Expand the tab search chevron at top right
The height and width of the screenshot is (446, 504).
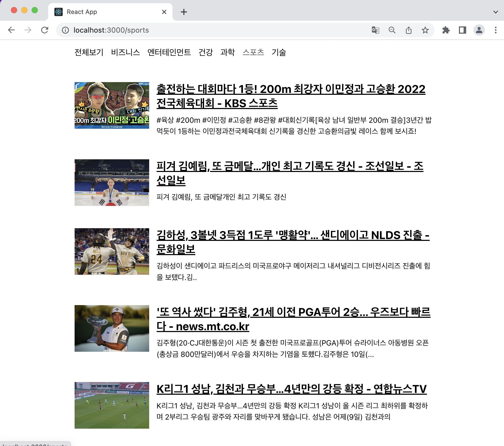495,12
